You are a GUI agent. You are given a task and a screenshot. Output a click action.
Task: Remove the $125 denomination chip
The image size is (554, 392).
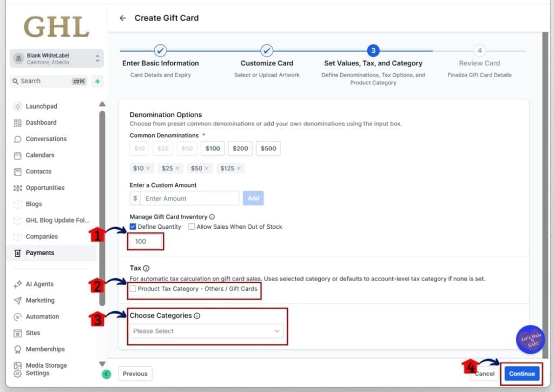239,169
